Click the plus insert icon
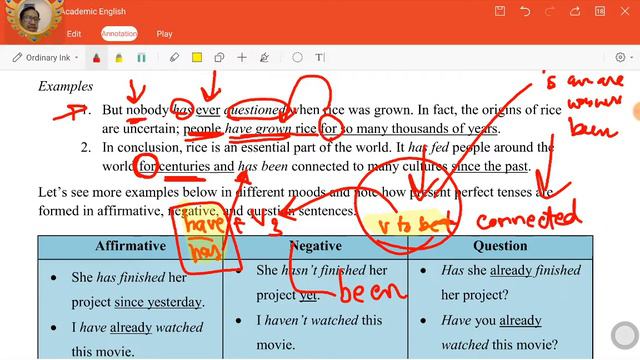640x360 pixels. [242, 58]
